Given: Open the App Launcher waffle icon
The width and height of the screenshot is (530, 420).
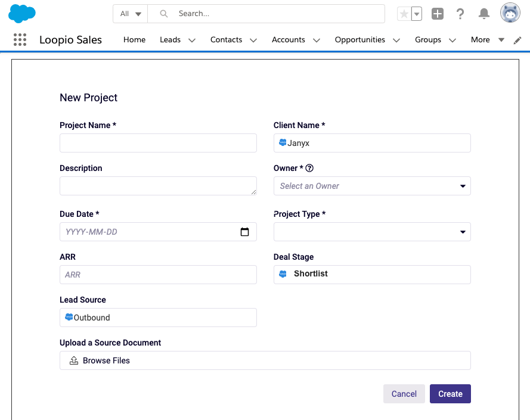Looking at the screenshot, I should point(19,40).
